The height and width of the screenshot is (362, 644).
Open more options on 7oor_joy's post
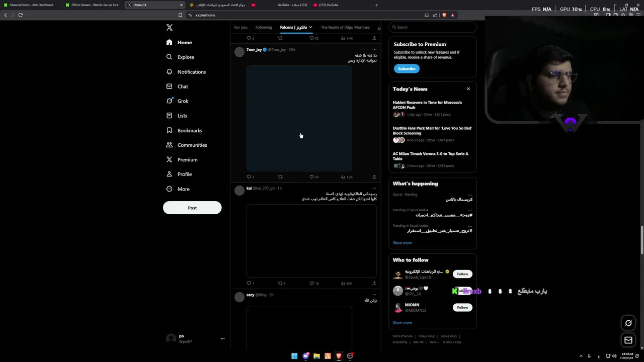click(x=374, y=50)
